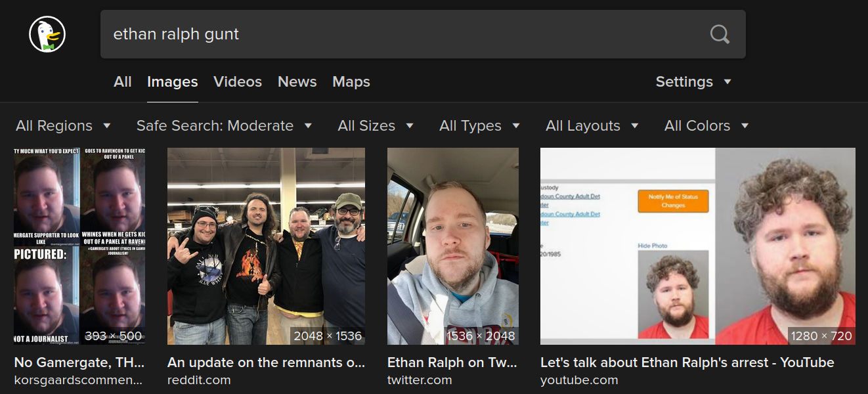The width and height of the screenshot is (868, 394).
Task: Open the All Types filter dropdown
Action: (x=479, y=126)
